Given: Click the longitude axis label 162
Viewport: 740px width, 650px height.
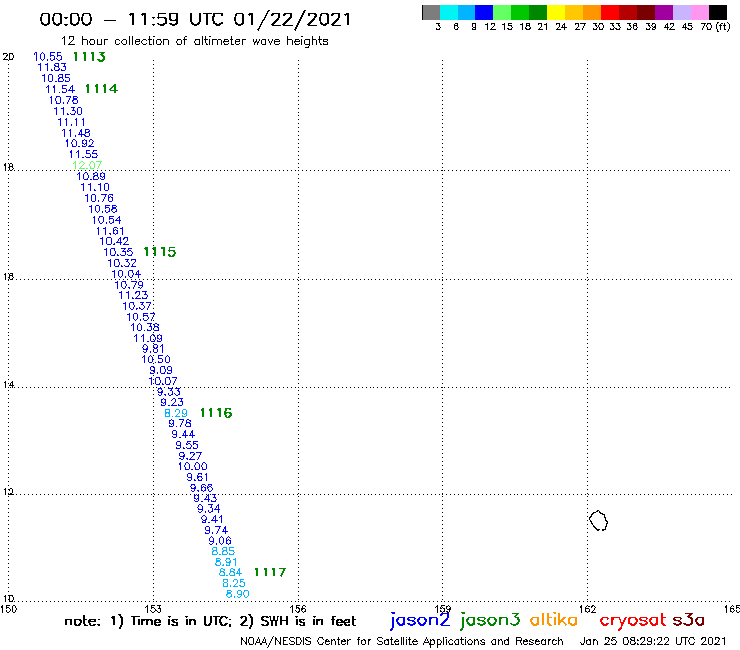Looking at the screenshot, I should point(587,609).
